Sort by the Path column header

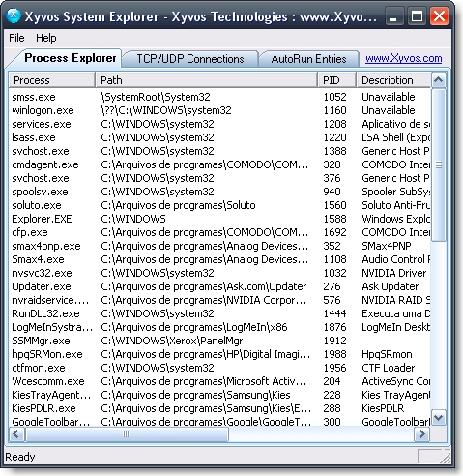click(x=207, y=80)
